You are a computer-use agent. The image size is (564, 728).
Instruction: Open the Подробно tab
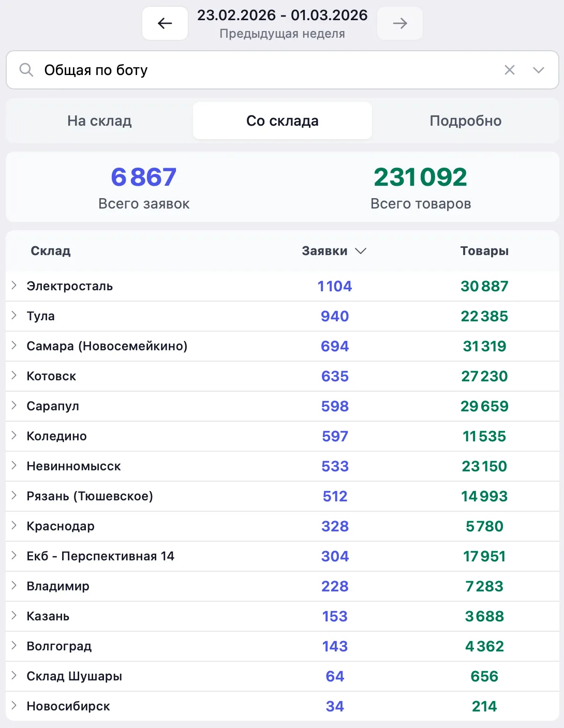tap(465, 121)
